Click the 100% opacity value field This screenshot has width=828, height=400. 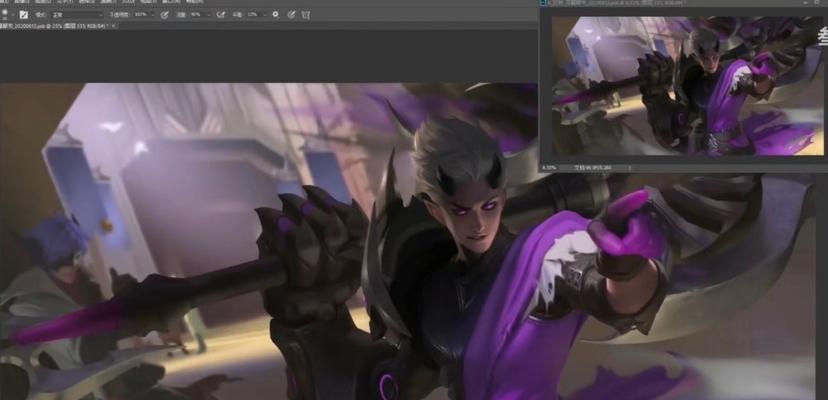[x=141, y=15]
